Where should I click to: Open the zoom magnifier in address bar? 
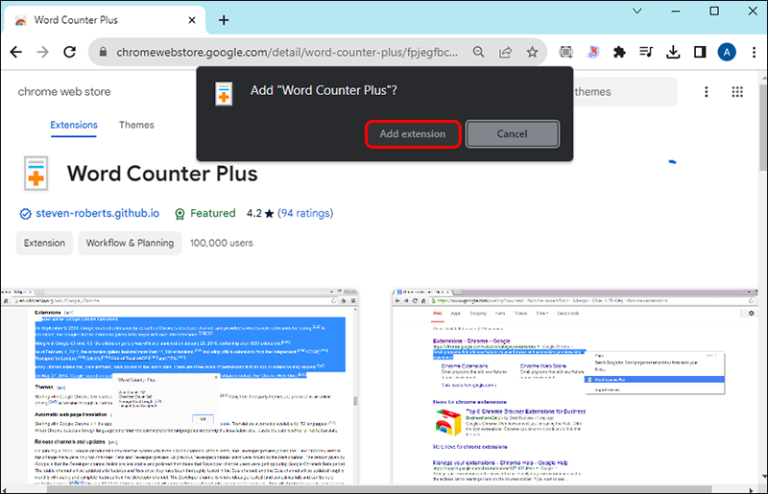479,52
